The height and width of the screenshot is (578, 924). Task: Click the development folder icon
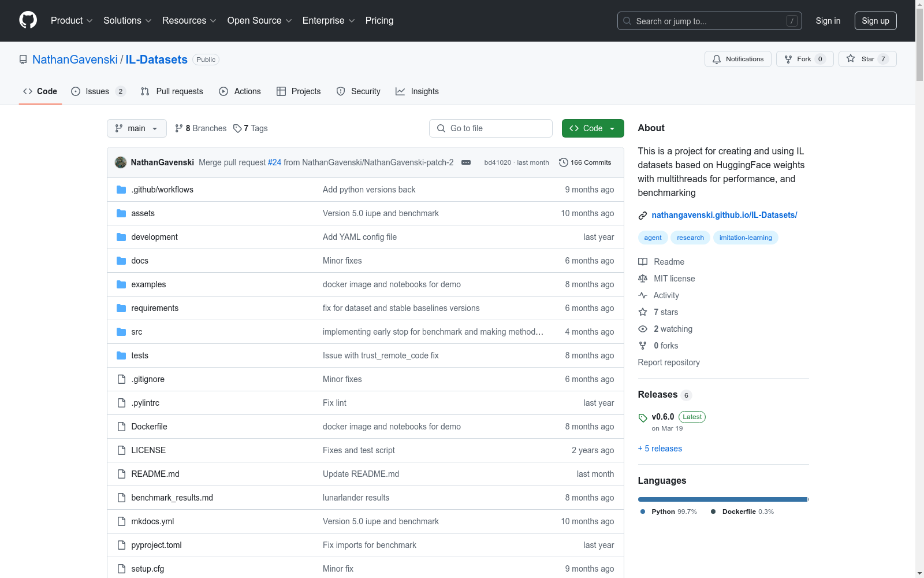pos(121,237)
